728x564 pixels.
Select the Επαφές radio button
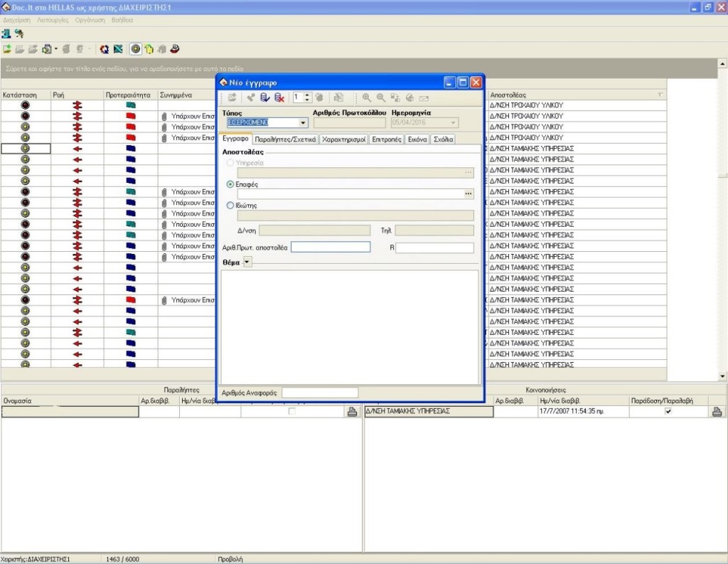[230, 184]
